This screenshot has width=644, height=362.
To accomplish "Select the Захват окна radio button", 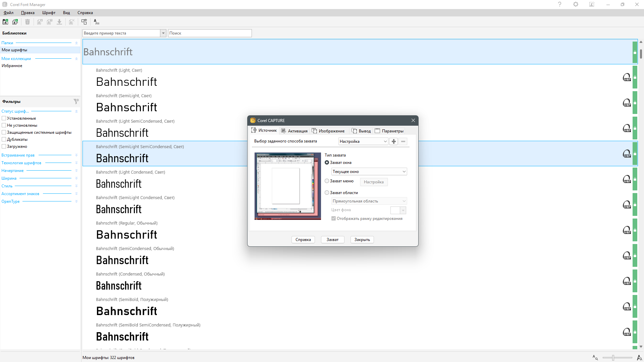I will click(327, 163).
